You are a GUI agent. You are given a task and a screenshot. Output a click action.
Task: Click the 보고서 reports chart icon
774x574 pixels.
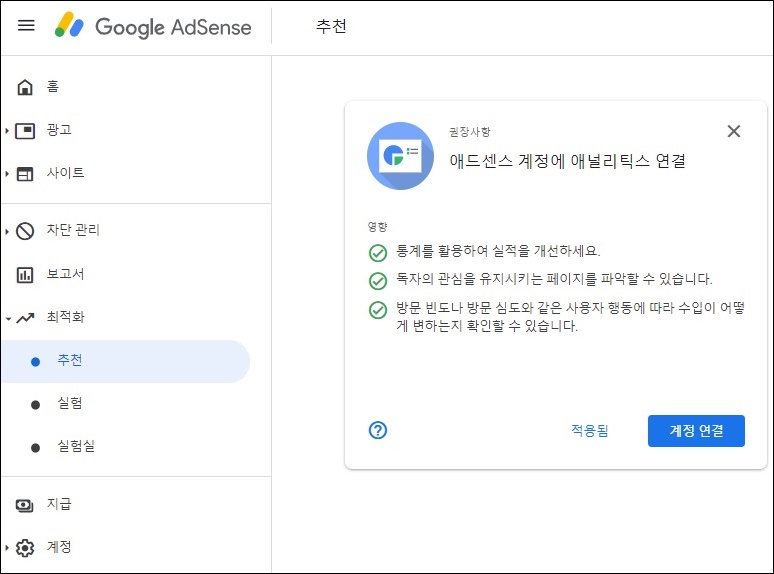25,274
